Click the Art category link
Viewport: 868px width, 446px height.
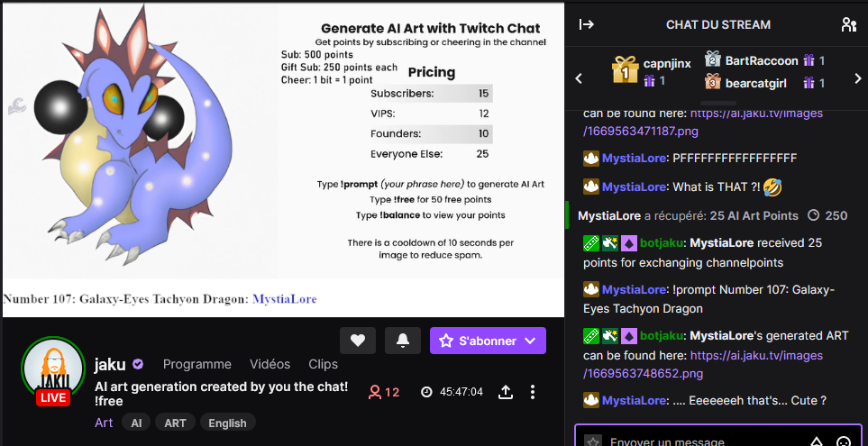click(x=104, y=423)
